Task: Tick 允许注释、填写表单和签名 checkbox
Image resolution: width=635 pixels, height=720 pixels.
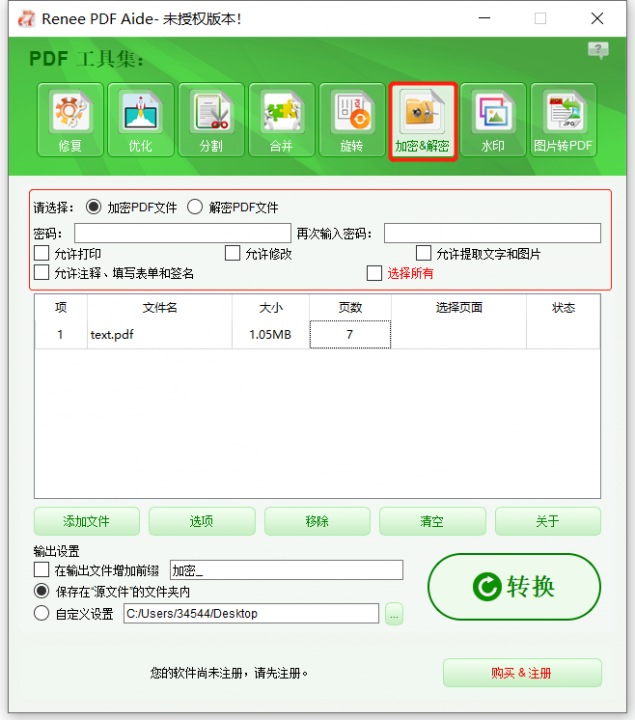Action: pos(41,273)
